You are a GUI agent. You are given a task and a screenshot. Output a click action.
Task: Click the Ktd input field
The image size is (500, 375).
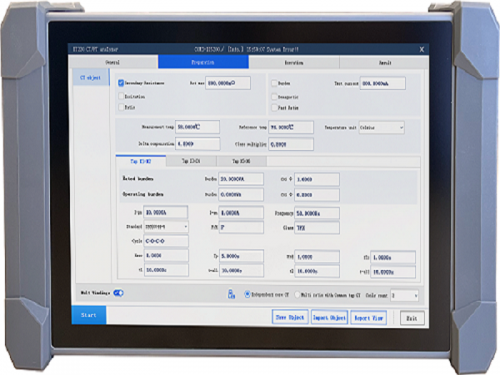317,257
